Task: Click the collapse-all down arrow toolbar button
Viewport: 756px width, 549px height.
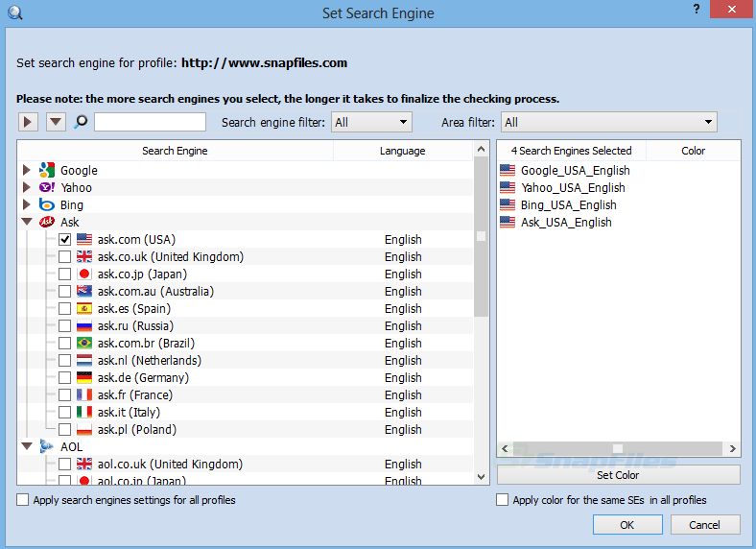Action: tap(56, 122)
